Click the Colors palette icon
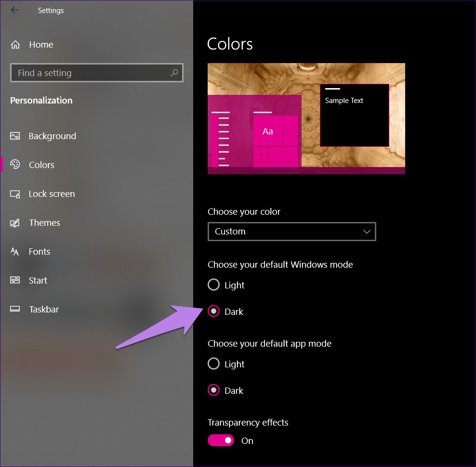Screen dimensions: 476x467 point(15,165)
